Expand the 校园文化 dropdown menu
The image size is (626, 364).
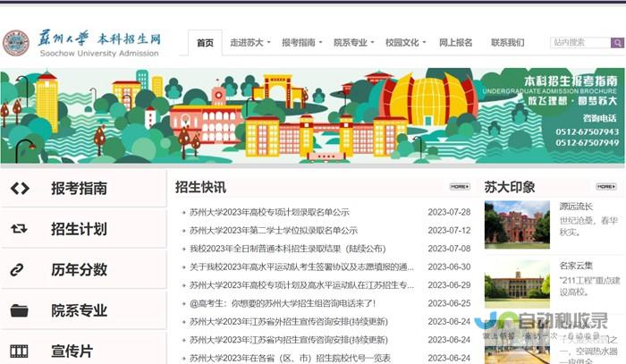[x=406, y=42]
